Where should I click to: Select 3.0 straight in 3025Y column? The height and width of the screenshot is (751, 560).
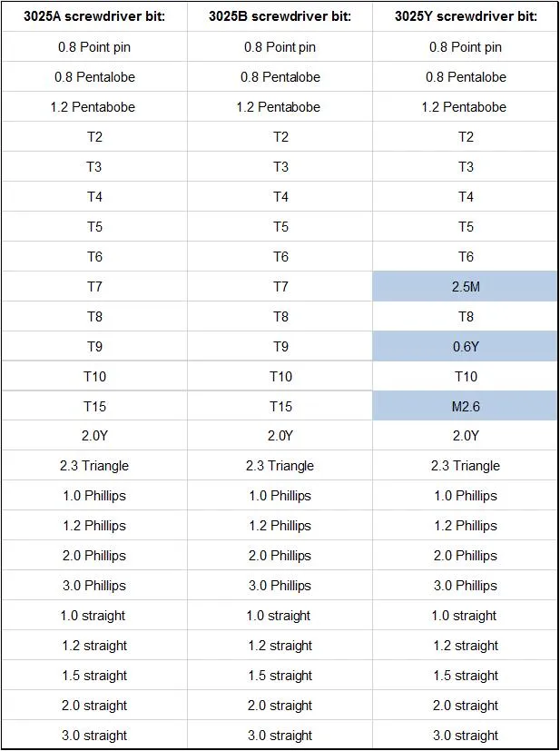coord(466,736)
